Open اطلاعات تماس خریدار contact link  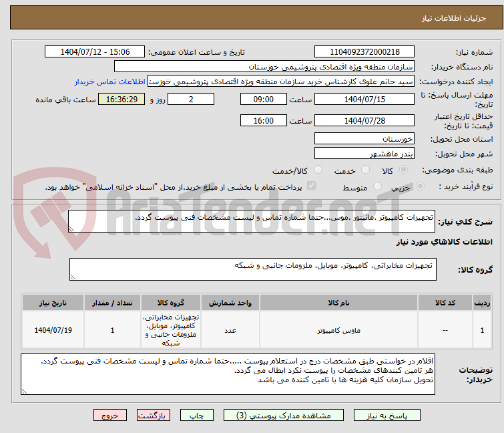(x=110, y=82)
